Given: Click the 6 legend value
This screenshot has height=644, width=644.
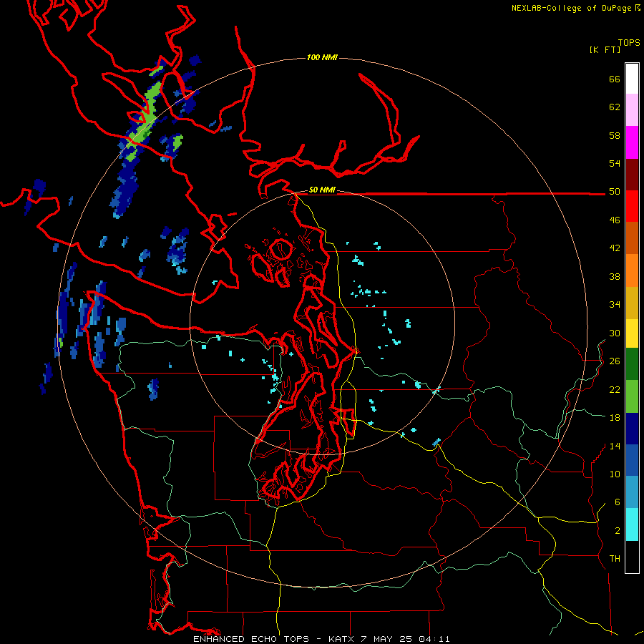Looking at the screenshot, I should click(x=618, y=502).
